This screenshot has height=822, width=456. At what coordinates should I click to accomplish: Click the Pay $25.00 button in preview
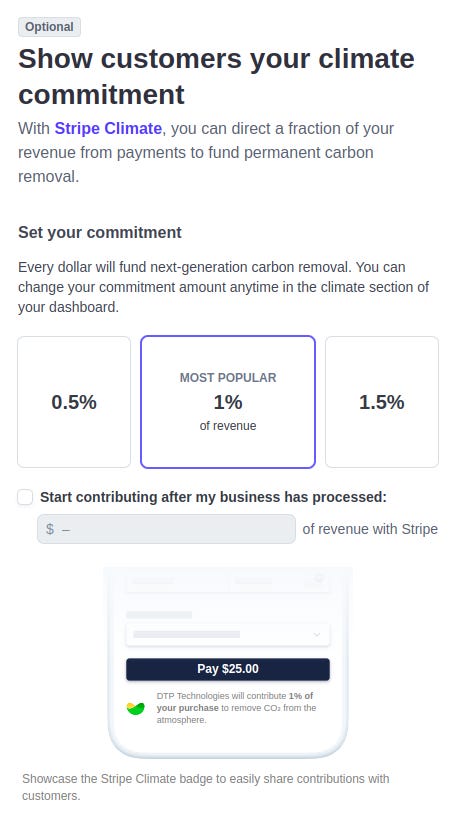[228, 669]
